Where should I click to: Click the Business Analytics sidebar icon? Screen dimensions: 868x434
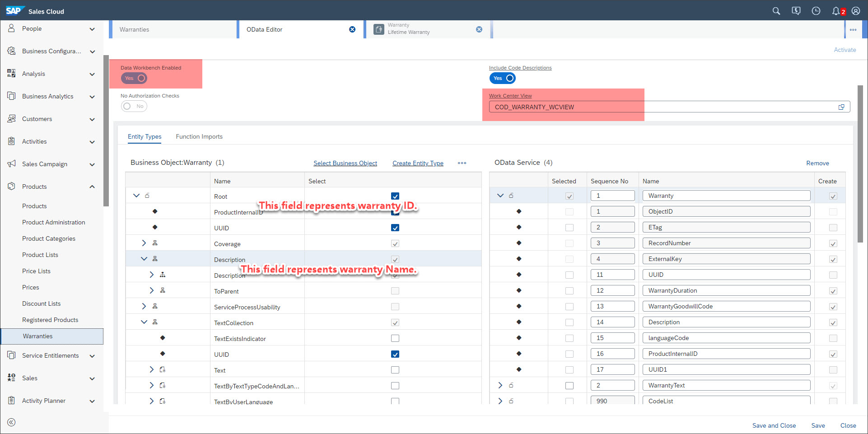pyautogui.click(x=11, y=96)
